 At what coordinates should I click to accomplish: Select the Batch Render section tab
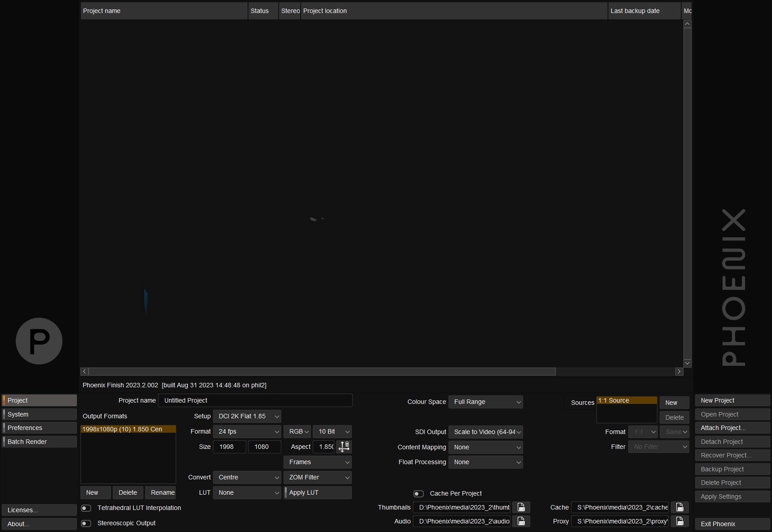pos(40,442)
